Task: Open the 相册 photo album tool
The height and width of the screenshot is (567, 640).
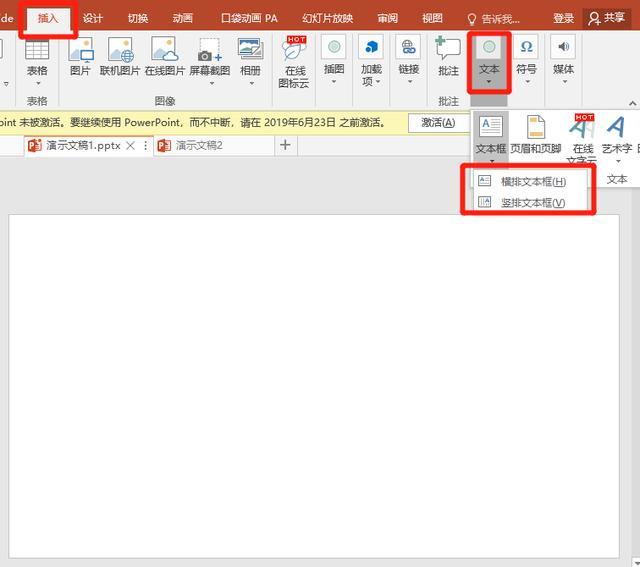Action: tap(250, 49)
